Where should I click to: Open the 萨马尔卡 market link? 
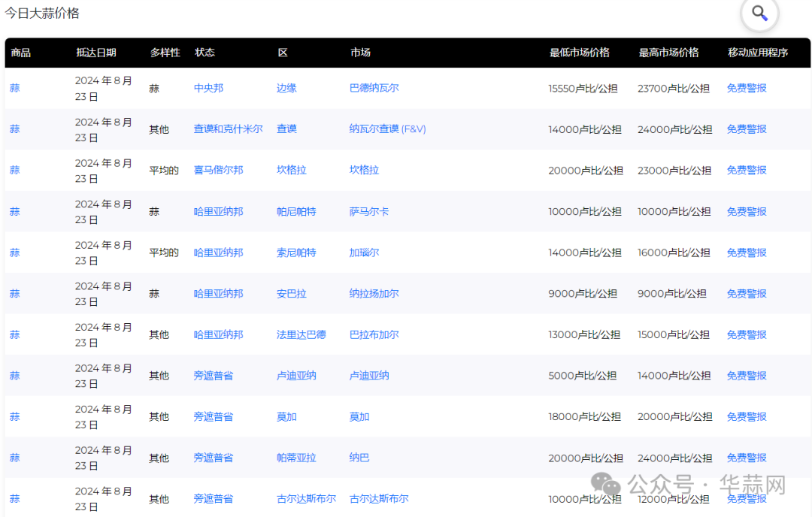[368, 211]
